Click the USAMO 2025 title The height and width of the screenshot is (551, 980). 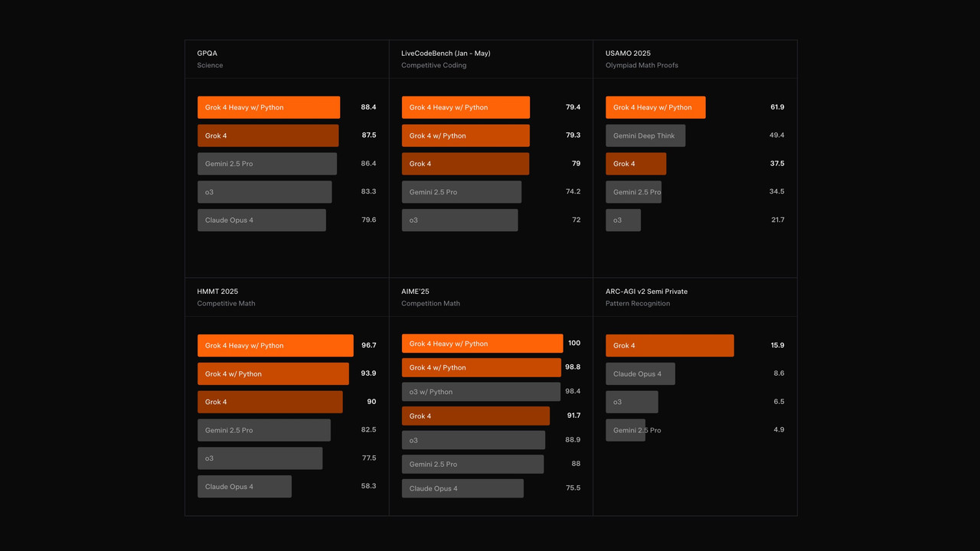(x=628, y=54)
